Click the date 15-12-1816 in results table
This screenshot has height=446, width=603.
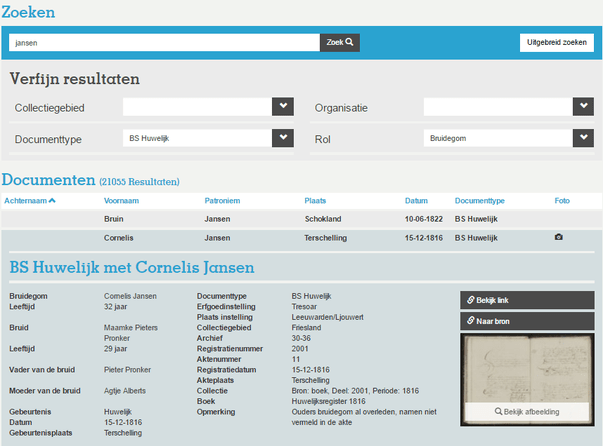(423, 238)
